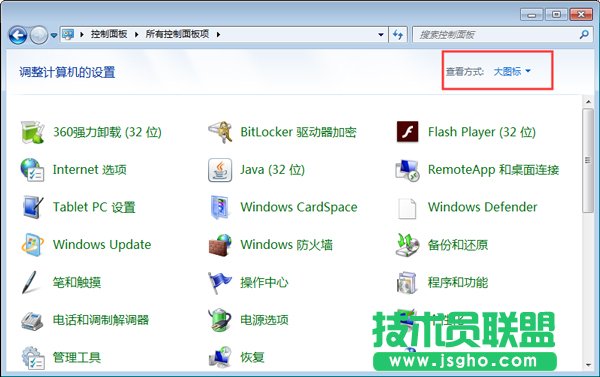This screenshot has height=377, width=600.
Task: Open the Flash Player icon
Action: tap(407, 132)
